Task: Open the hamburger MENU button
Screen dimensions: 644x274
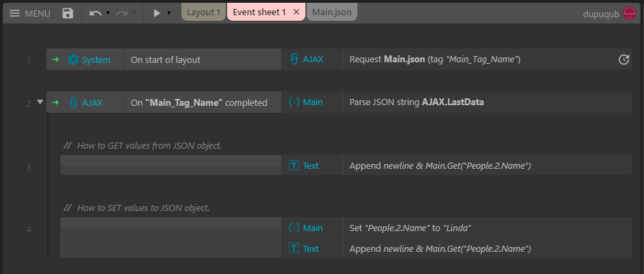Action: (30, 13)
